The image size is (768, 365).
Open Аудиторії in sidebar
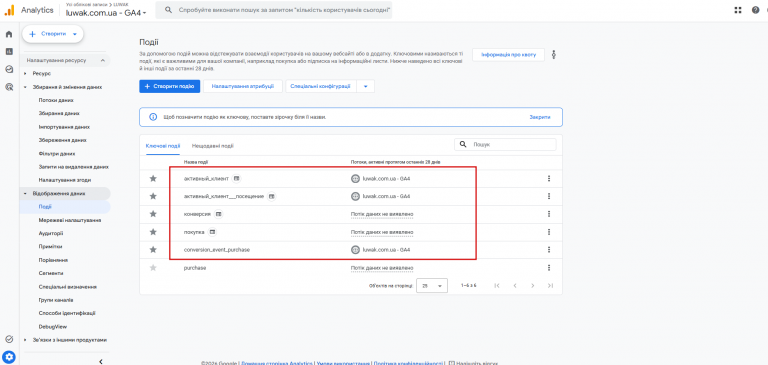click(51, 234)
